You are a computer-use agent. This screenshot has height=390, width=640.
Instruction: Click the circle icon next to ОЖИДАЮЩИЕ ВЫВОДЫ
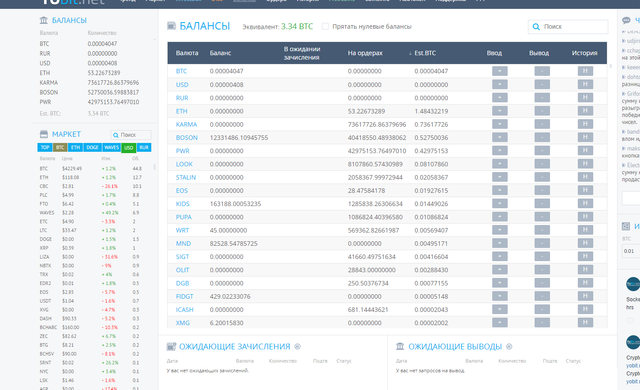click(x=509, y=346)
